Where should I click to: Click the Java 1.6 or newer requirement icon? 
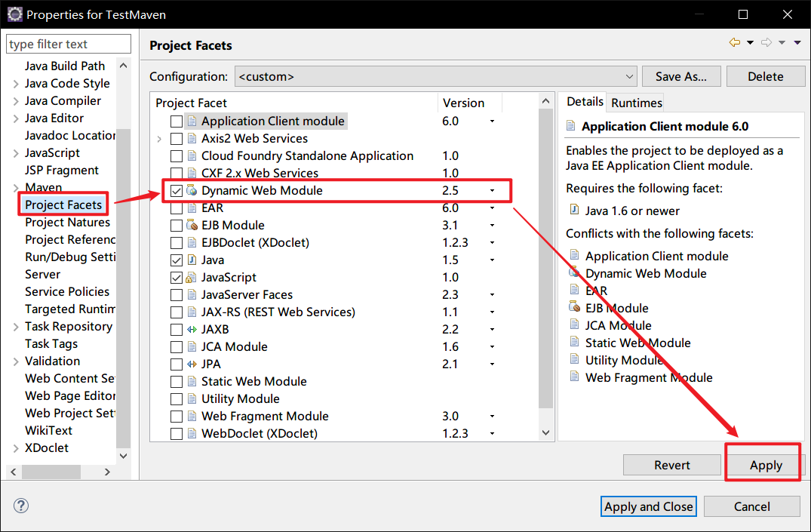[x=574, y=211]
